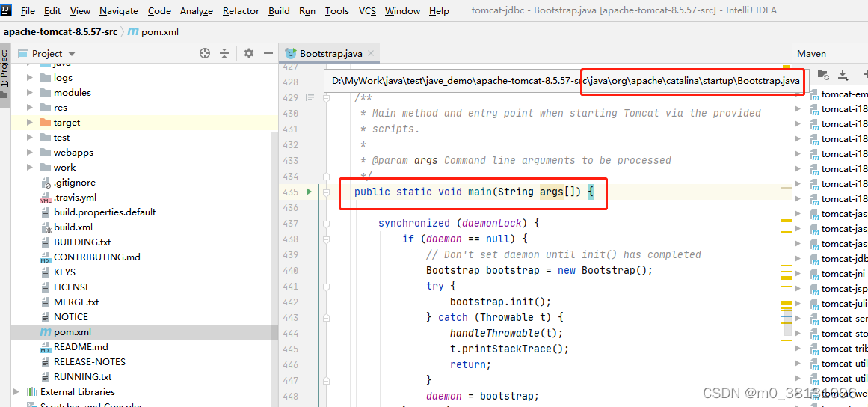The image size is (868, 407).
Task: Click the .travis.yml YML file icon
Action: (46, 197)
